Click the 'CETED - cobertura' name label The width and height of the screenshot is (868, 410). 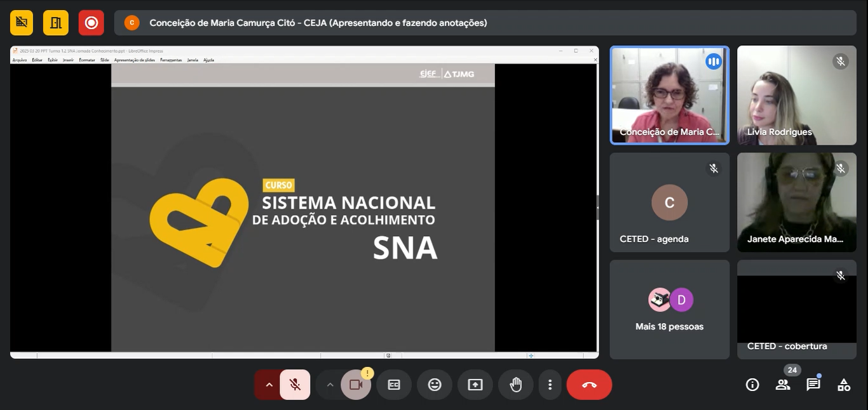(787, 347)
